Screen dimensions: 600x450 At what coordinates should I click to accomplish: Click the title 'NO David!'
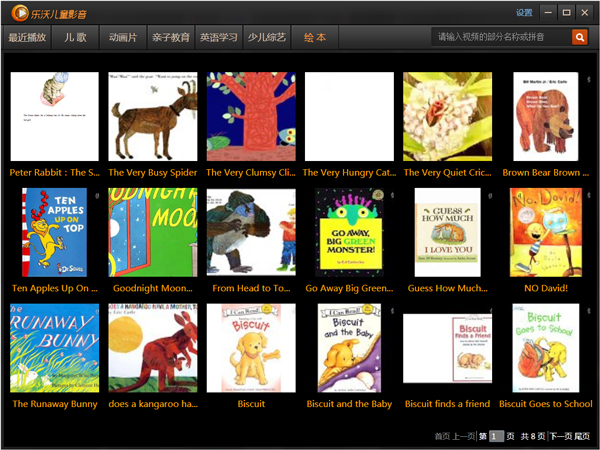[546, 288]
